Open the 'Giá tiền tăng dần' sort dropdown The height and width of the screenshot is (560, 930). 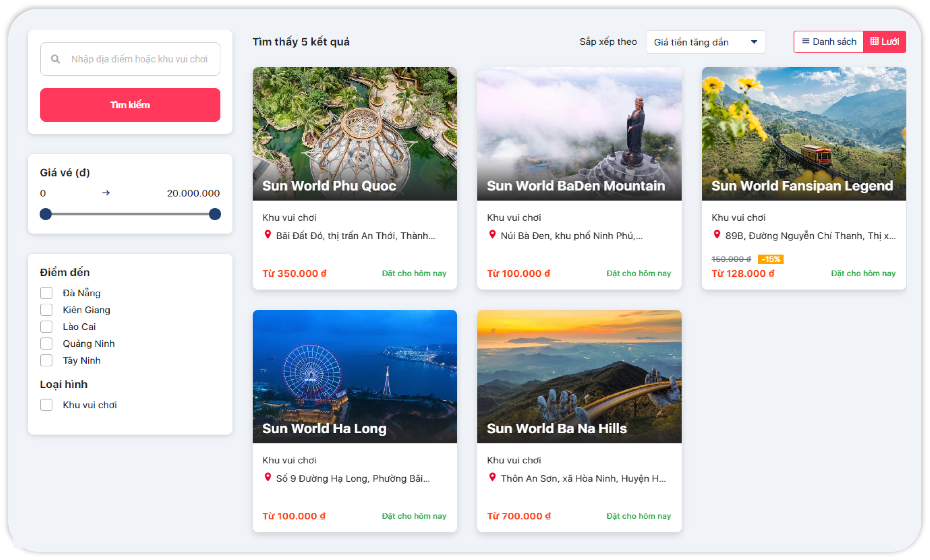[x=705, y=42]
